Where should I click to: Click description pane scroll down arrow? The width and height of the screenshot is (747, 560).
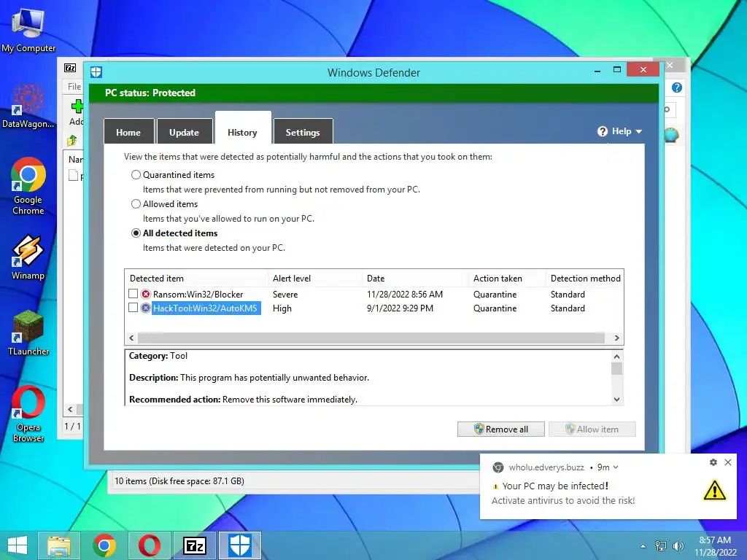click(x=616, y=400)
